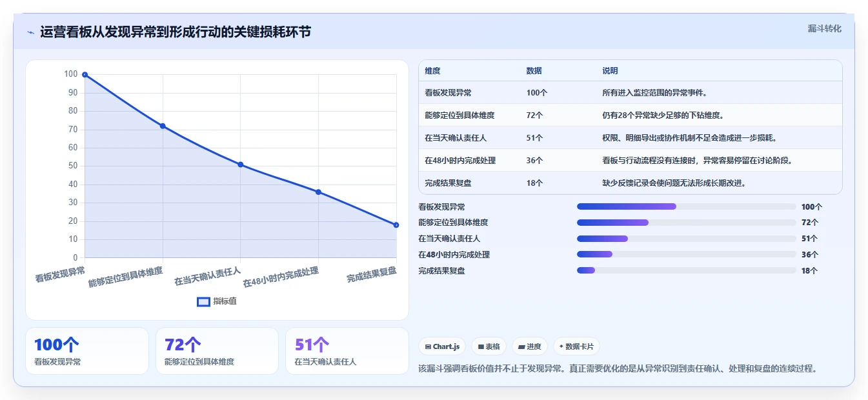Click the y-axis label 50
The image size is (868, 400).
click(73, 166)
